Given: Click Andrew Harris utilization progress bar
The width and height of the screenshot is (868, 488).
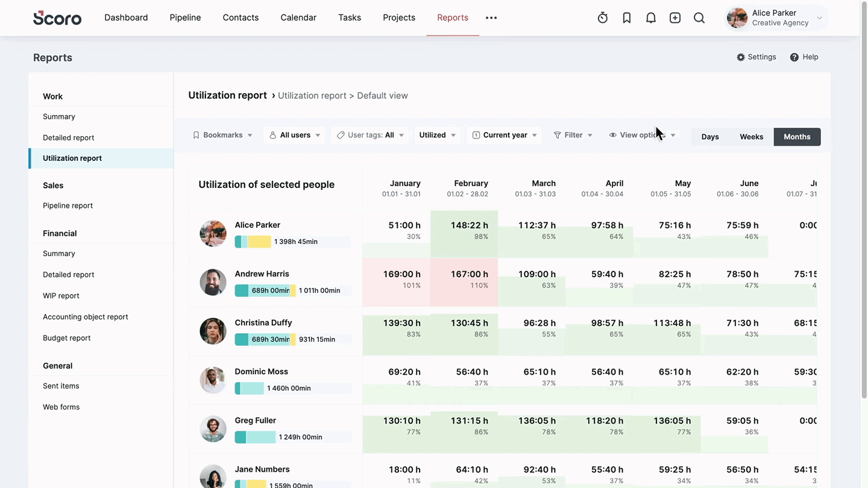Looking at the screenshot, I should tap(292, 290).
